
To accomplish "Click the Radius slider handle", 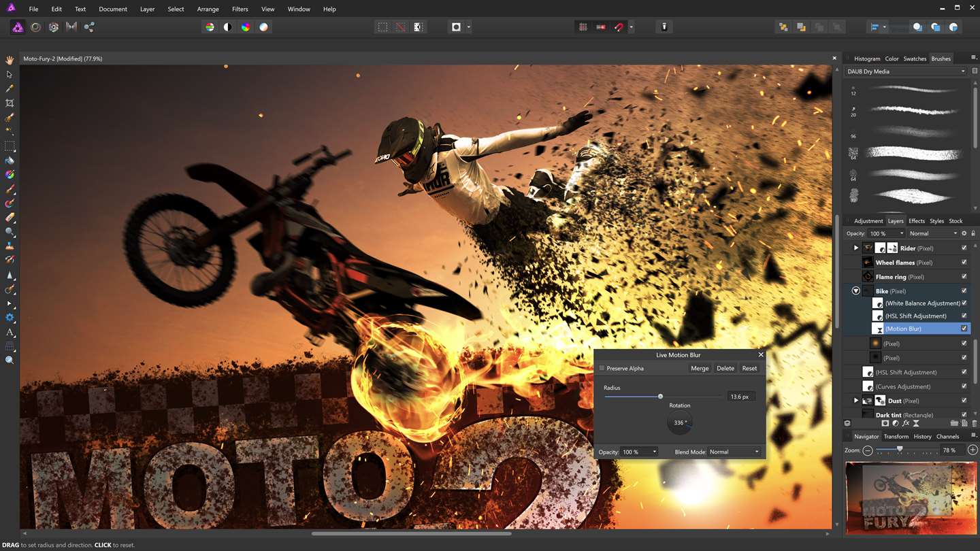I will [660, 397].
